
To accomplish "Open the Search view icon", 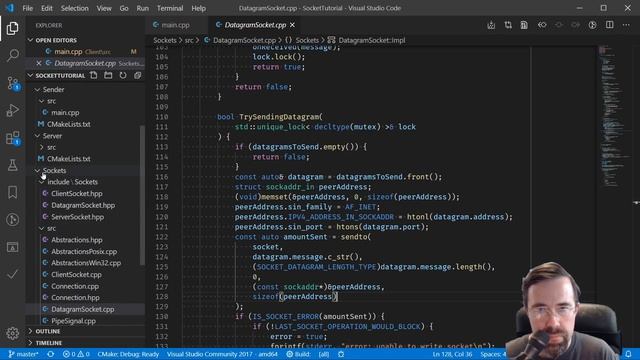I will pos(12,55).
